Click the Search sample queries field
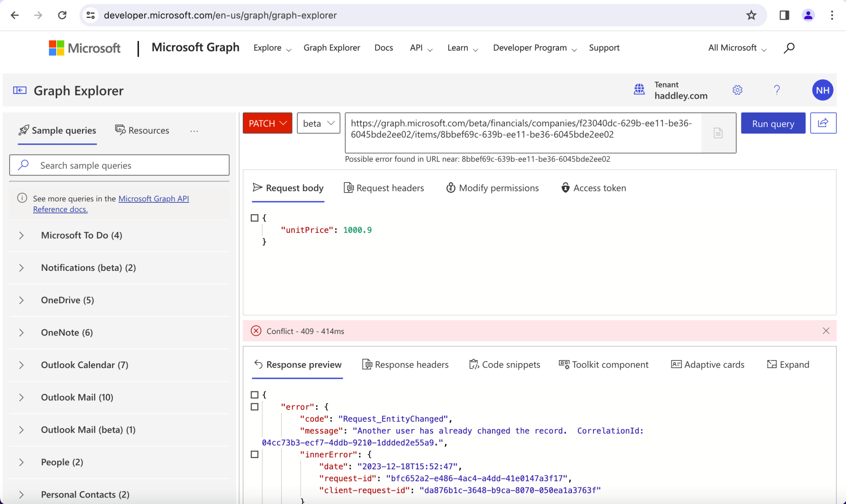Image resolution: width=846 pixels, height=504 pixels. point(119,165)
